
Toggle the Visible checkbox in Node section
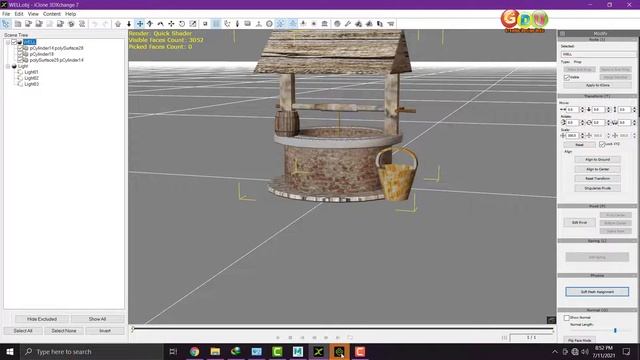pos(567,77)
